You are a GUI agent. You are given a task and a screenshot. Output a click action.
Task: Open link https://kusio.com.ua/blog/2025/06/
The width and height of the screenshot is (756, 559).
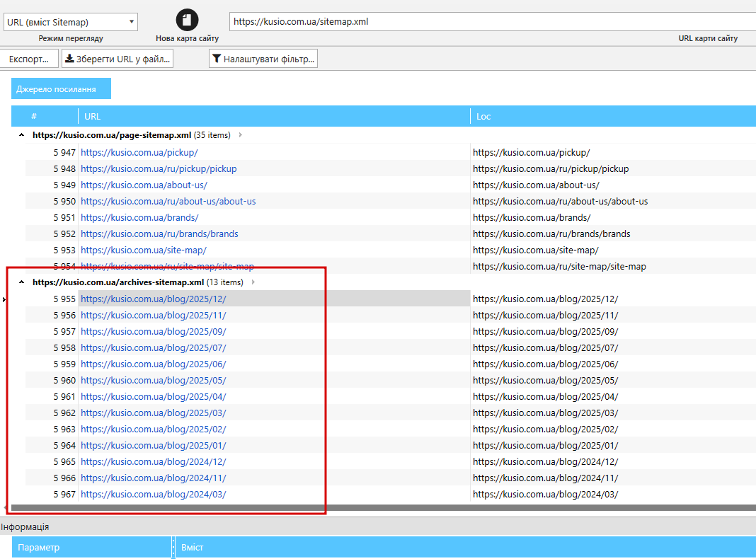[154, 364]
